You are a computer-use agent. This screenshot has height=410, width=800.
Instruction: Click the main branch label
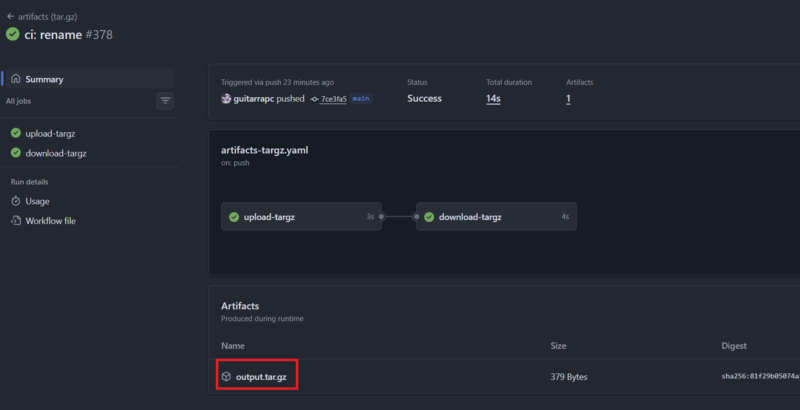point(361,99)
